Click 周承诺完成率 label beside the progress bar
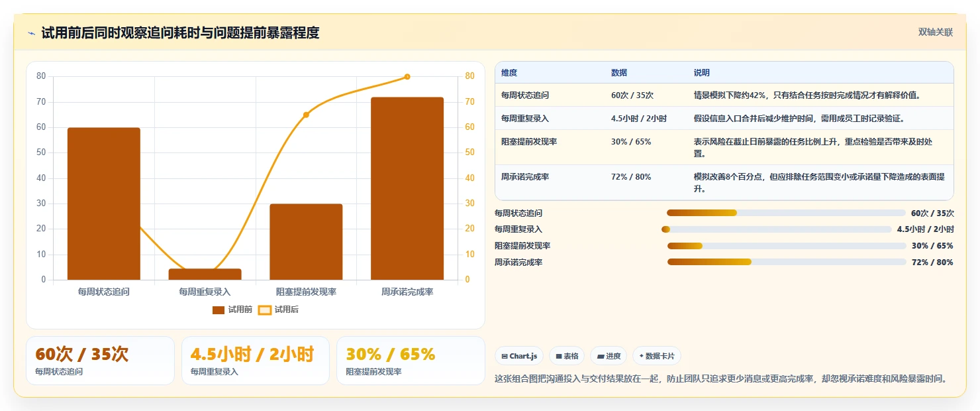 pos(518,263)
